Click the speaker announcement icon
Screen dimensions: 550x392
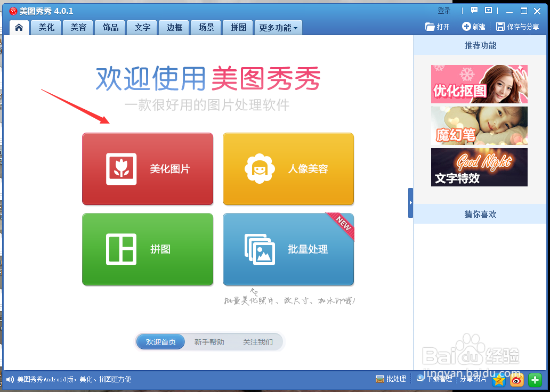coord(10,379)
